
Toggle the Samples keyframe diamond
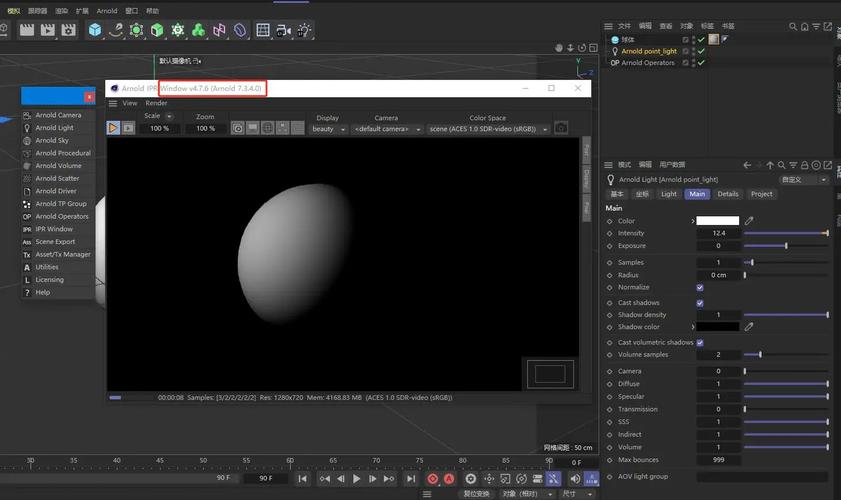click(x=609, y=263)
